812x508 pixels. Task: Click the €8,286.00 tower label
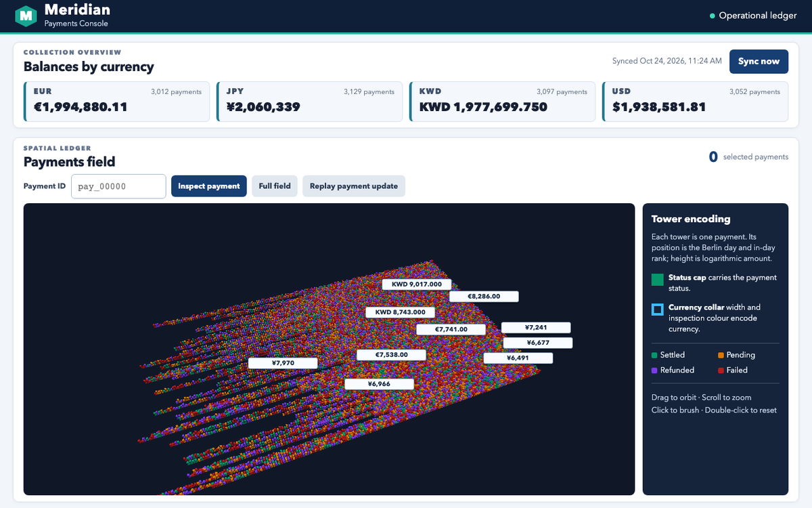[x=484, y=297]
